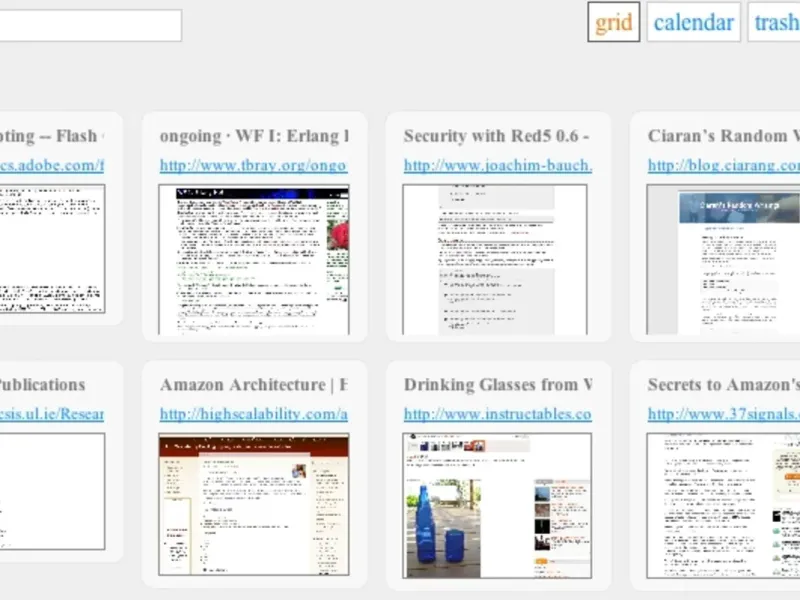Image resolution: width=800 pixels, height=600 pixels.
Task: Open the tbray.org ongoing link
Action: click(253, 165)
